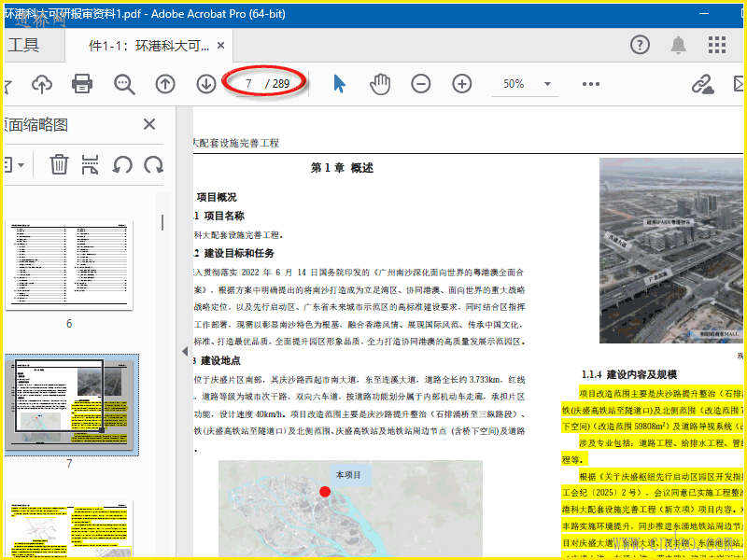Image resolution: width=747 pixels, height=560 pixels.
Task: Open more tools via the three-dots button
Action: (x=591, y=84)
